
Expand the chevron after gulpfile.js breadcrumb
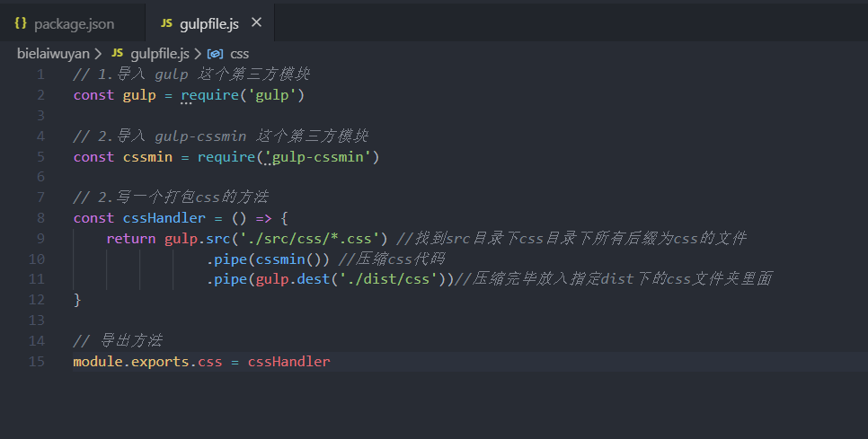[x=197, y=54]
